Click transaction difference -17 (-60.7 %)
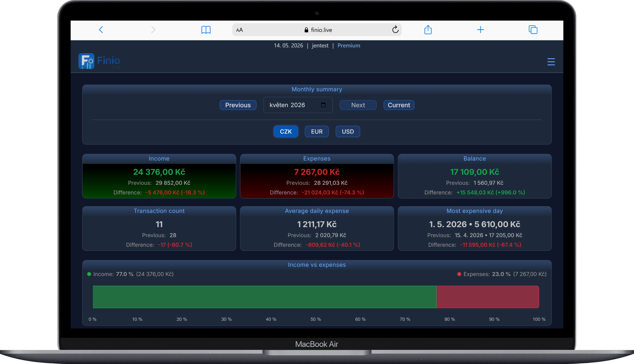 tap(175, 244)
